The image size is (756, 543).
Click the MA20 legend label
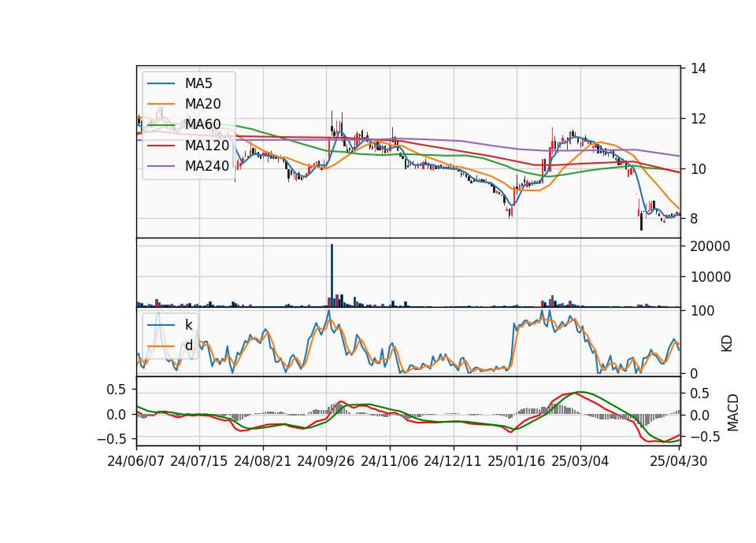coord(203,104)
